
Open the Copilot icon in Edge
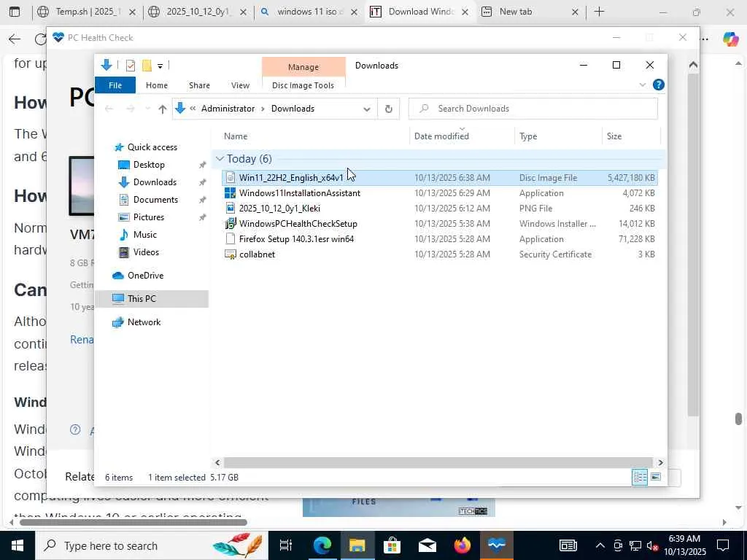730,39
